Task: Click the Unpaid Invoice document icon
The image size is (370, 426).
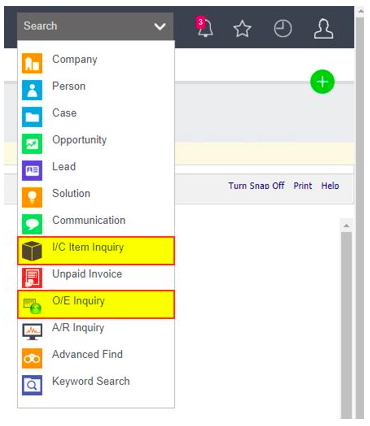Action: [32, 278]
